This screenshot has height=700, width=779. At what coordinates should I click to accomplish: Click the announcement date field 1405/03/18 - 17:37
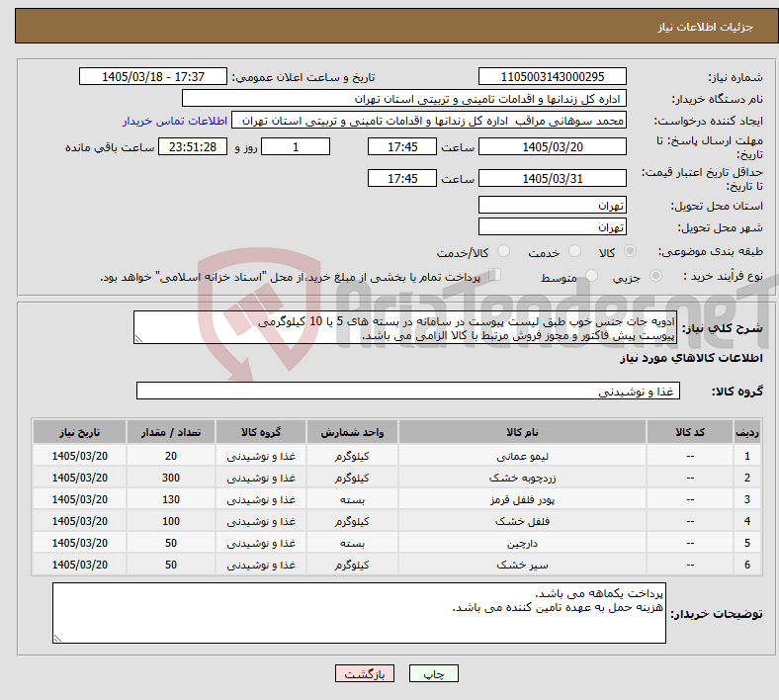(x=153, y=76)
